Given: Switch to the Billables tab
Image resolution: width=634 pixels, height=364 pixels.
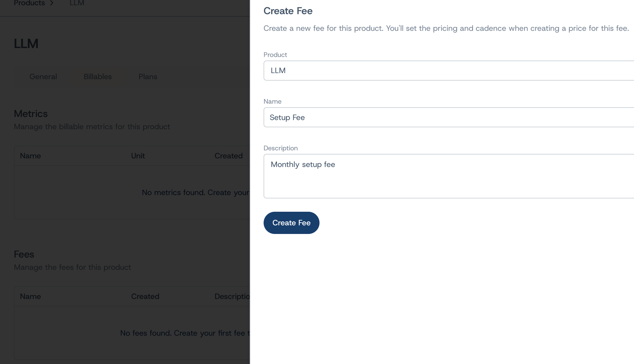Looking at the screenshot, I should 98,76.
